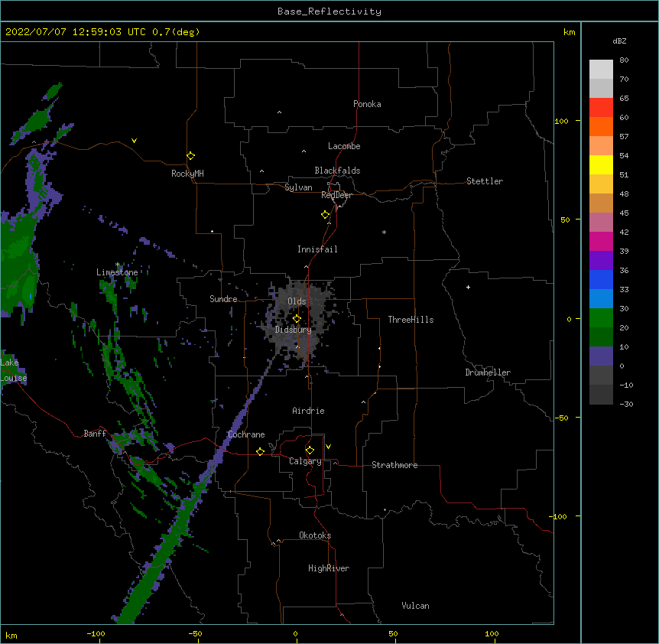The height and width of the screenshot is (644, 659).
Task: Click the Calgary city label
Action: [x=305, y=461]
